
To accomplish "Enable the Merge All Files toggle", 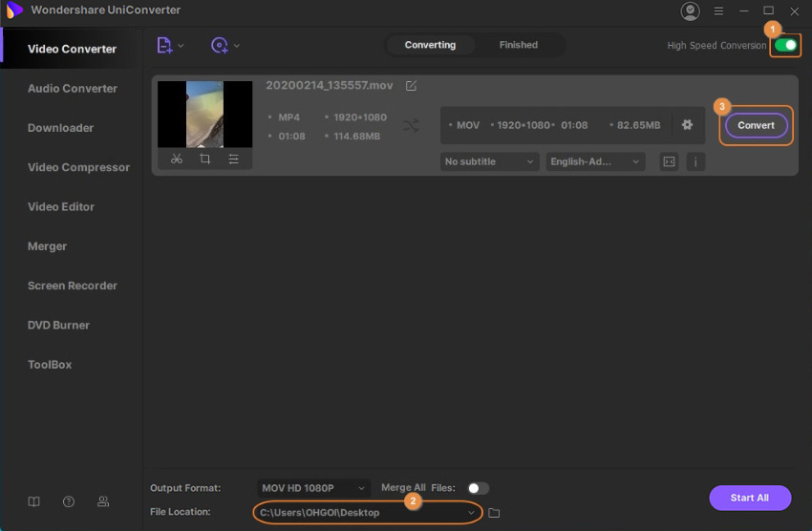I will point(478,488).
